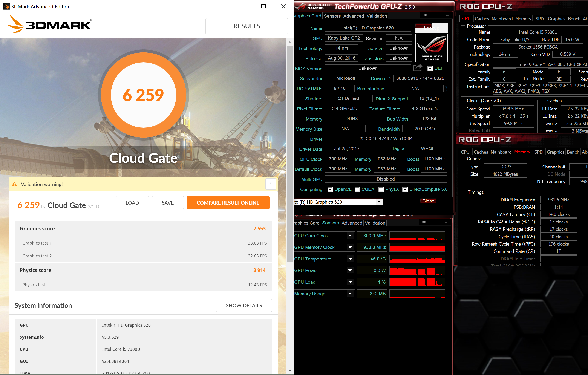Screen dimensions: 588x375
Task: Click the CAS# Latency 14.0 clocks value
Action: (x=559, y=214)
